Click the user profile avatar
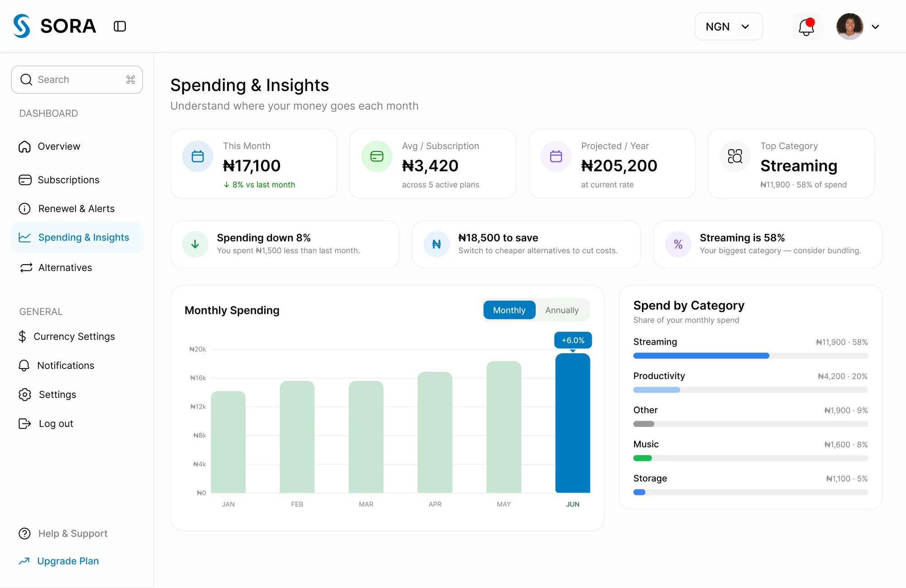This screenshot has height=588, width=906. point(849,27)
